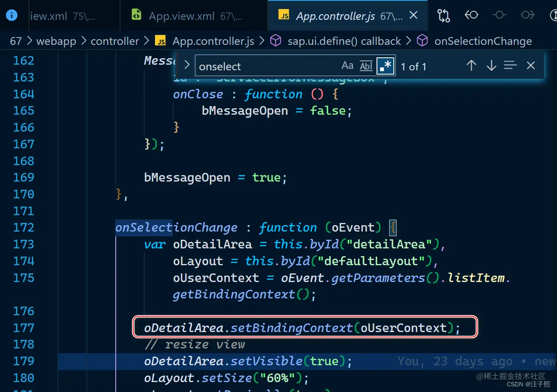The width and height of the screenshot is (557, 392).
Task: Click the blue info icon at top left
Action: pos(12,16)
